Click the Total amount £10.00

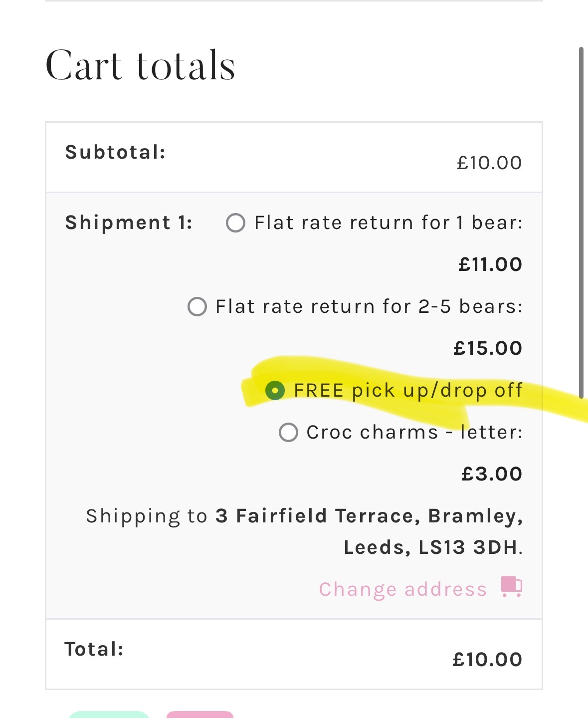[x=487, y=660]
